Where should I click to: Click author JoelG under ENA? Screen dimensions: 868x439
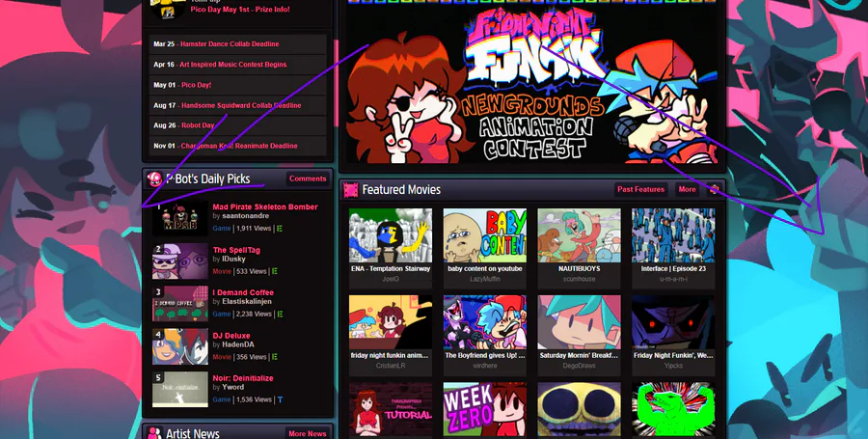pyautogui.click(x=391, y=279)
